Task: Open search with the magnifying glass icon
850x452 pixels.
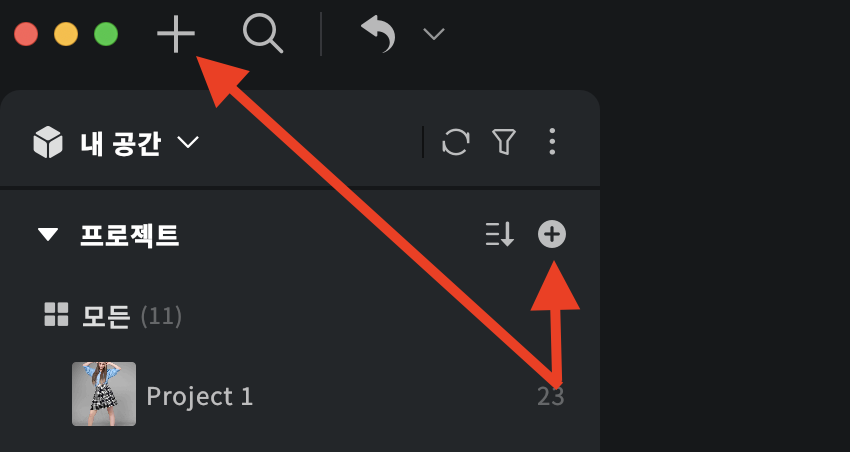Action: tap(263, 34)
